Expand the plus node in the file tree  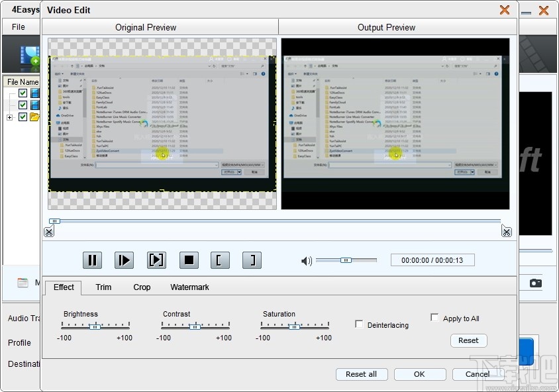(x=10, y=117)
